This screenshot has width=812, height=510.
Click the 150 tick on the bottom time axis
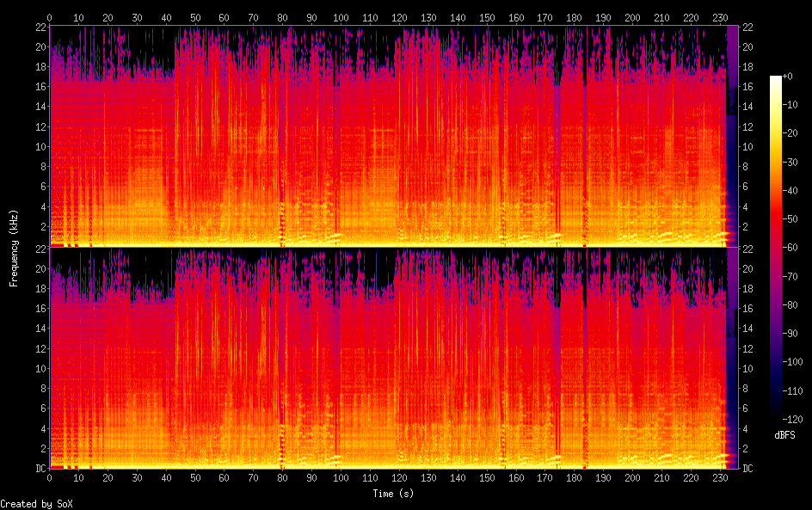click(487, 478)
